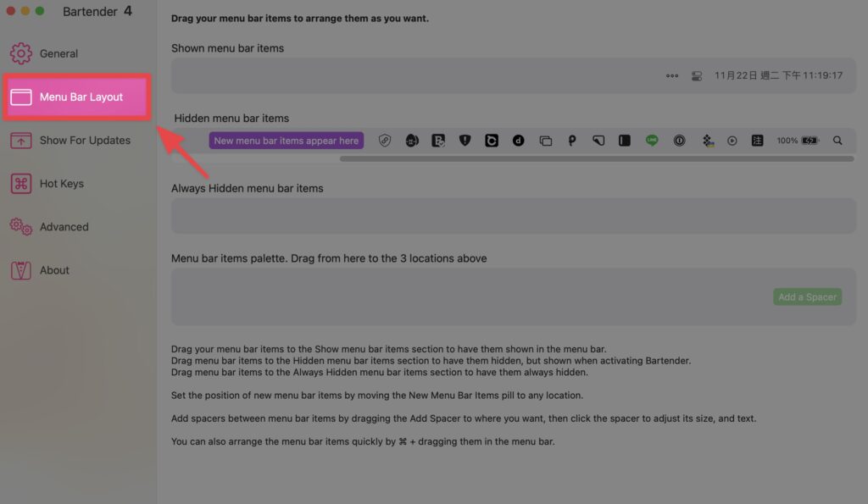The width and height of the screenshot is (868, 504).
Task: Click the 100% battery status item
Action: [797, 141]
